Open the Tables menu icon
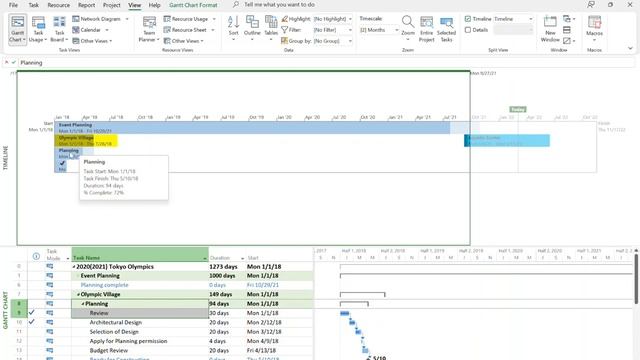This screenshot has width=640, height=360. coord(271,22)
